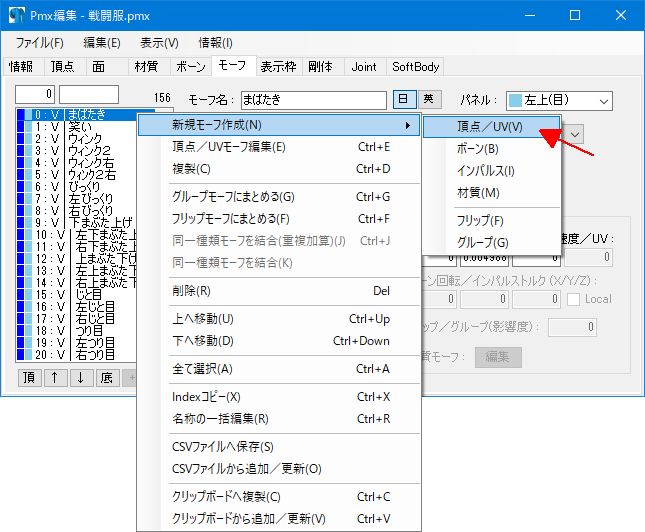Toggle the 日 (Japanese name) button
645x532 pixels.
(404, 100)
